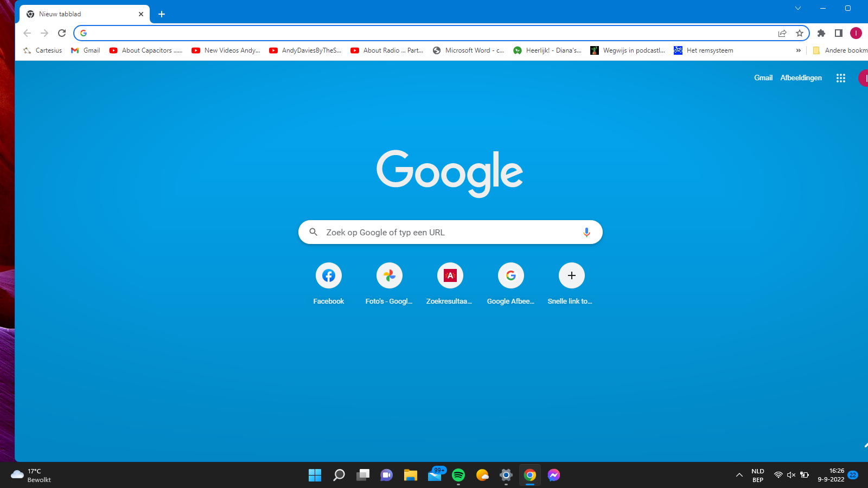
Task: Expand the hidden bookmarks overflow chevron
Action: click(x=798, y=50)
